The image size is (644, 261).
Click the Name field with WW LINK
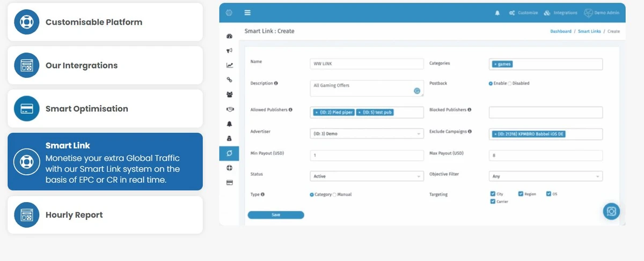tap(367, 64)
